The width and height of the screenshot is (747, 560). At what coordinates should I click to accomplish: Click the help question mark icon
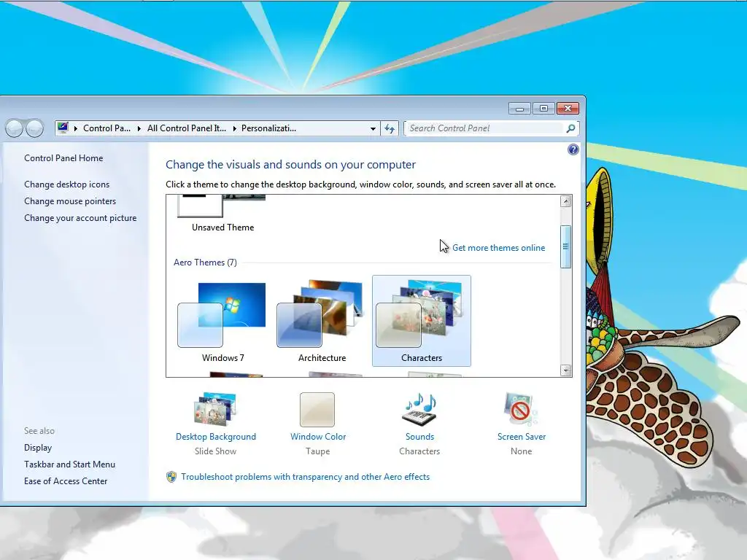coord(573,149)
